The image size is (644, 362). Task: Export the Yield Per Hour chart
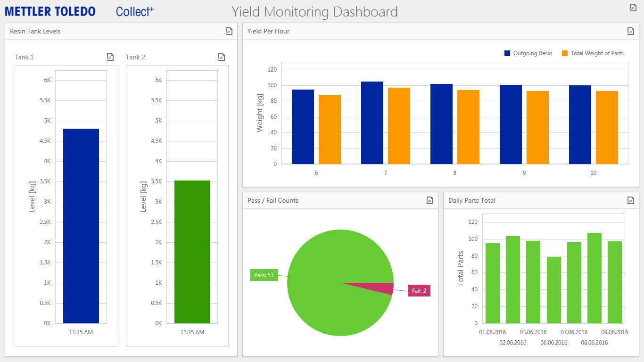pyautogui.click(x=630, y=31)
